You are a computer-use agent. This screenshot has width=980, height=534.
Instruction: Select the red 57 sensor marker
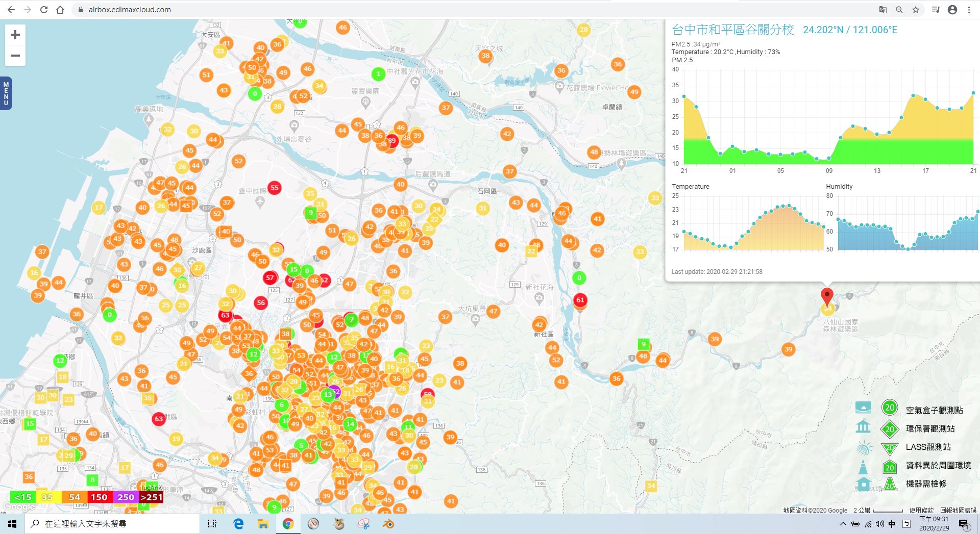(270, 278)
